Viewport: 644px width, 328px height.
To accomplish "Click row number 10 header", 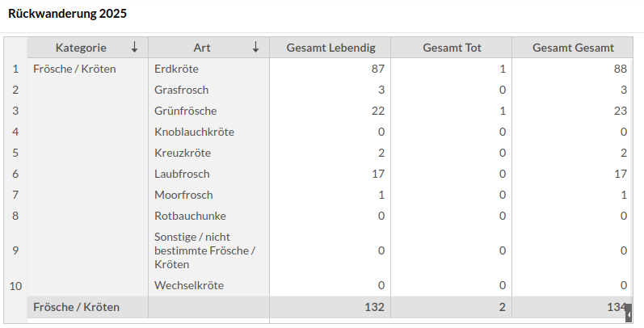I will 15,285.
